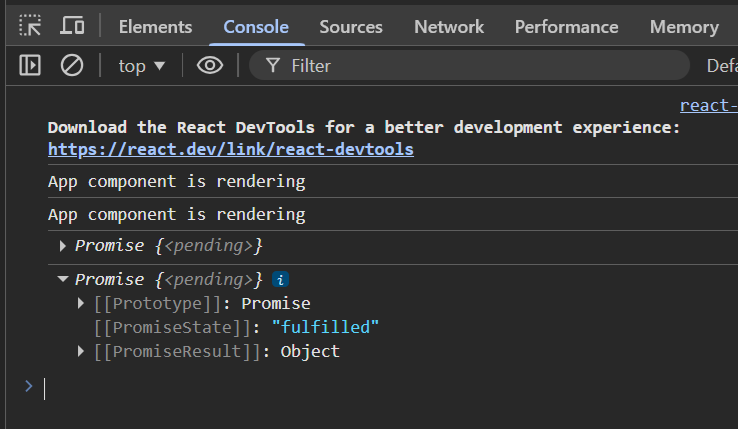738x429 pixels.
Task: Click the blue info icon beside Promise
Action: [x=282, y=280]
